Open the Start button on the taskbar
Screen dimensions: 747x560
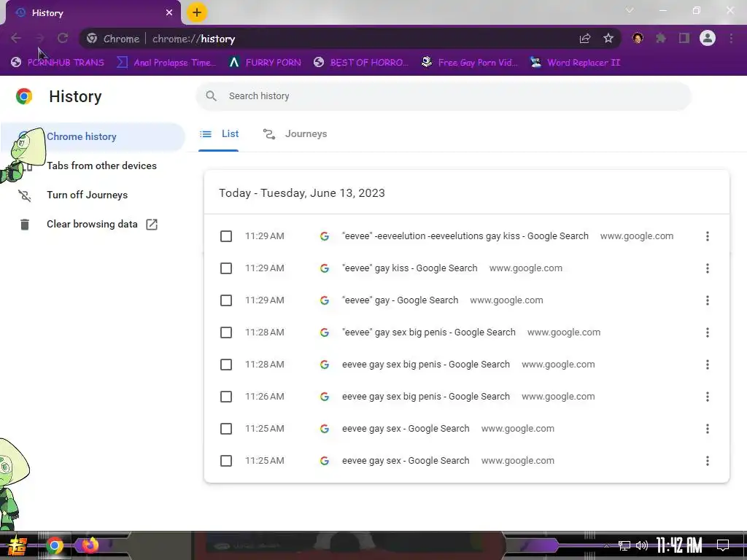click(16, 545)
